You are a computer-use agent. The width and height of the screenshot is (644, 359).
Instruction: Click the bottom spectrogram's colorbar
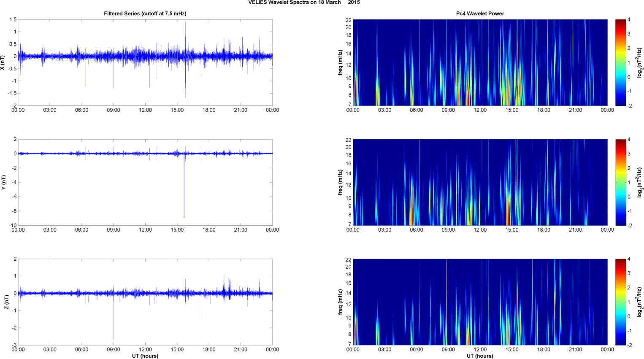click(620, 302)
